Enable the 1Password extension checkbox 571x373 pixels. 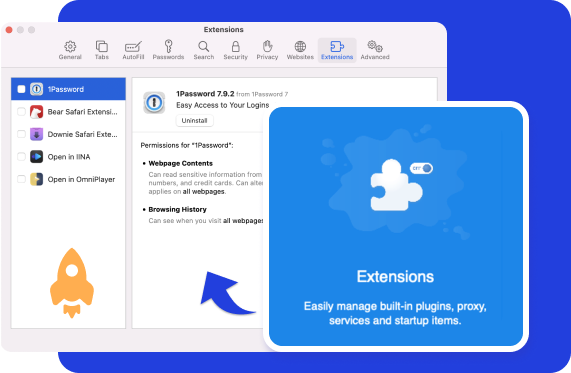pos(21,89)
